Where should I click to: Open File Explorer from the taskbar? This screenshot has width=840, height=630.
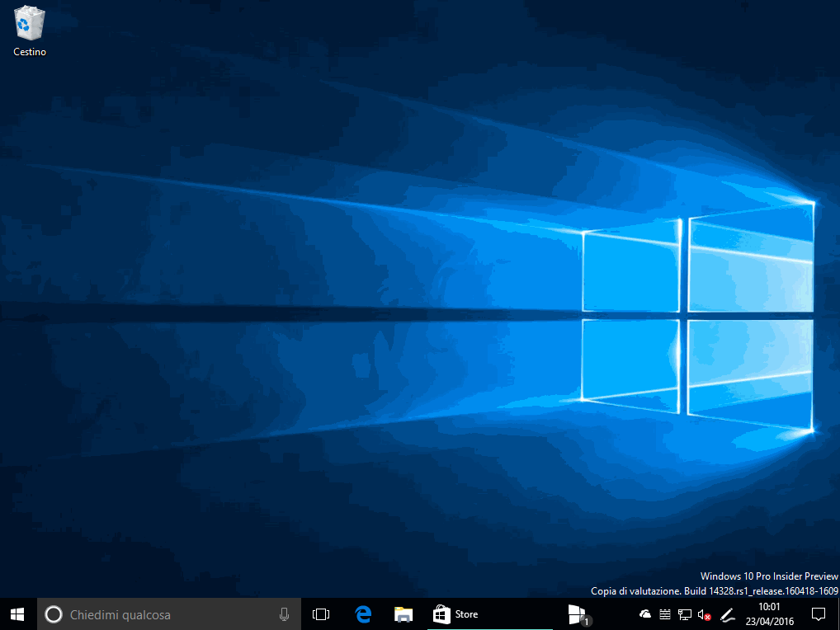click(x=403, y=614)
